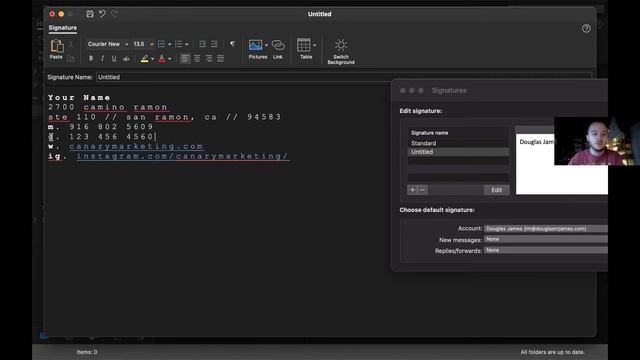The height and width of the screenshot is (360, 640).
Task: Remove signature with minus button
Action: [422, 190]
